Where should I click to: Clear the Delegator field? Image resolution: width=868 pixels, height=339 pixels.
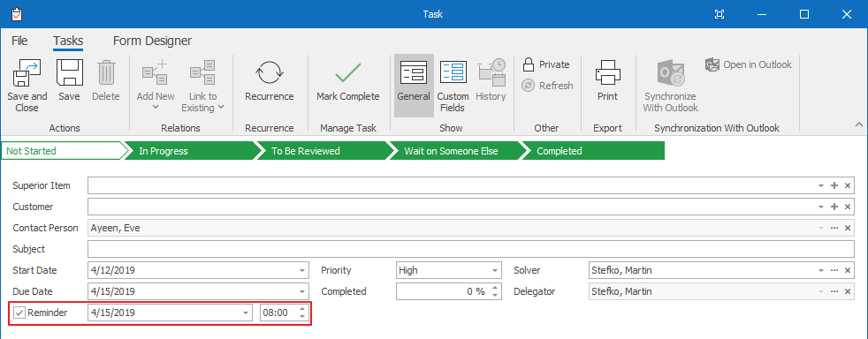pos(848,292)
